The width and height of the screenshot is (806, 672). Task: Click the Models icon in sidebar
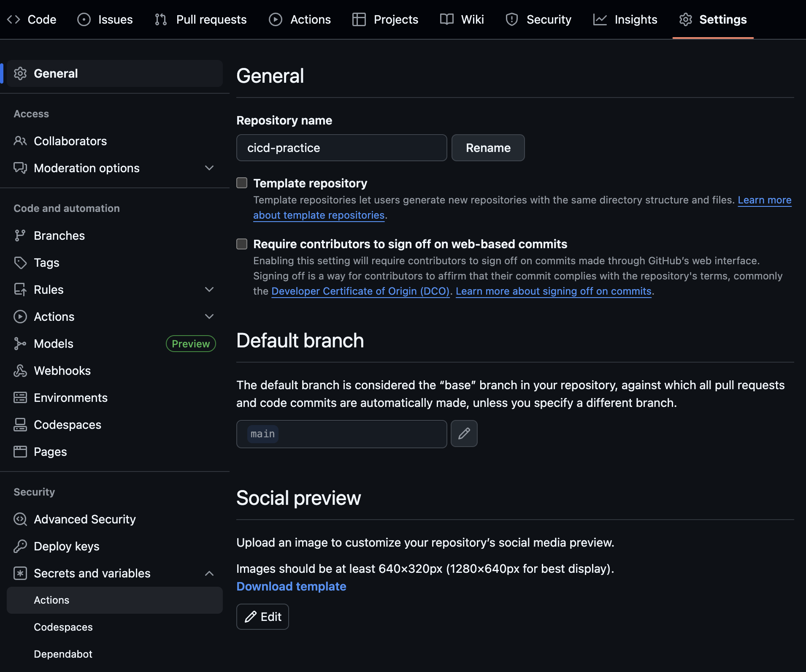click(x=20, y=344)
